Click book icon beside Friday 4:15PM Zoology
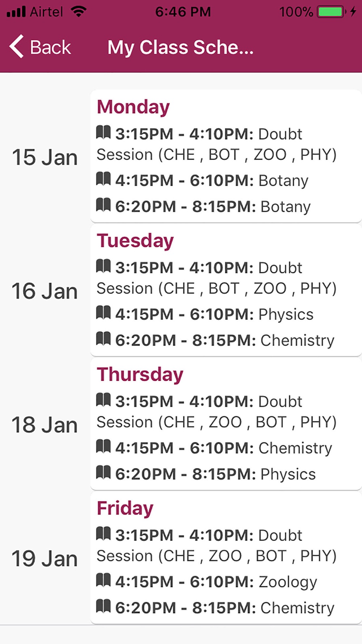 (x=104, y=580)
